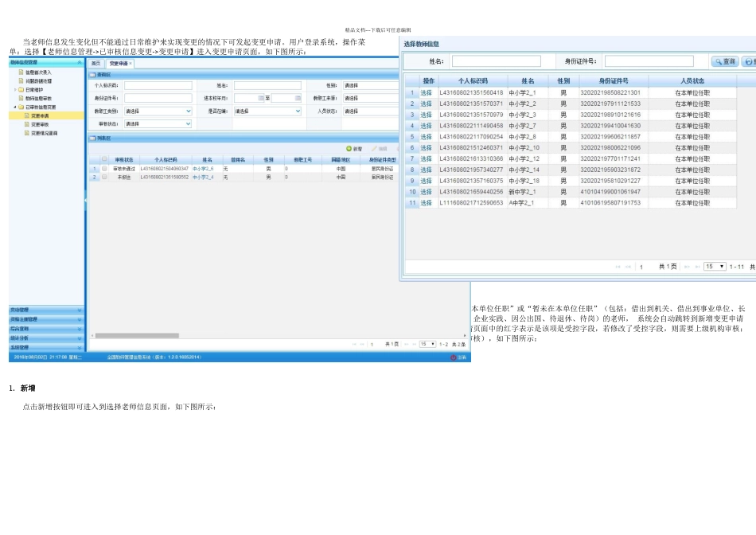
Task: Click 选择 link for teacher A中学2_1
Action: [x=427, y=203]
